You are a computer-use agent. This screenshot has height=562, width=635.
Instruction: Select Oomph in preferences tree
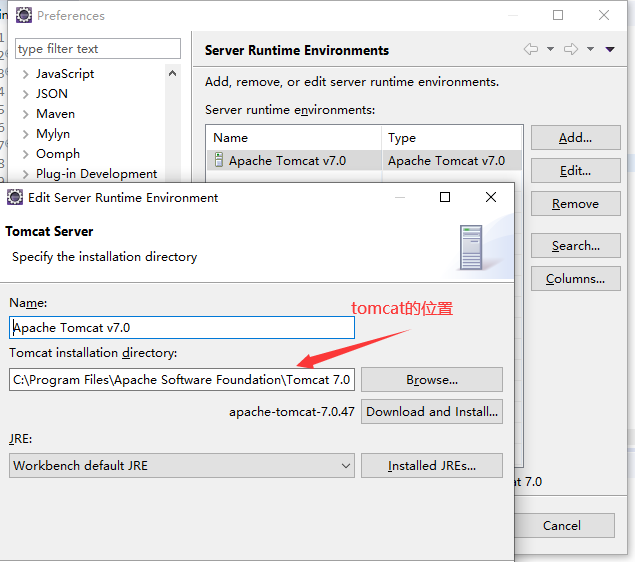58,154
